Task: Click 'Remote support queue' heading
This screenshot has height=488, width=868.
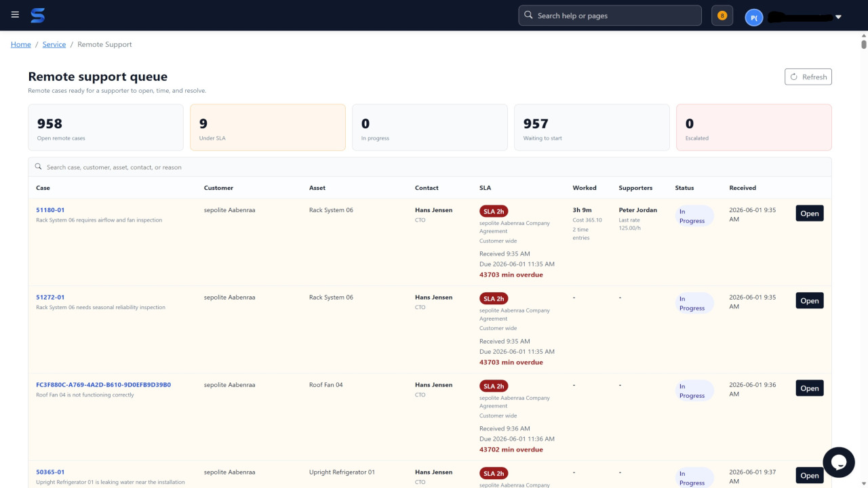Action: point(98,77)
